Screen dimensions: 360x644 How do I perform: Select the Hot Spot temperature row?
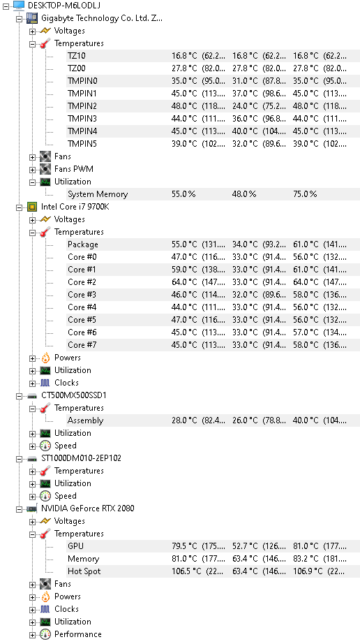click(213, 571)
